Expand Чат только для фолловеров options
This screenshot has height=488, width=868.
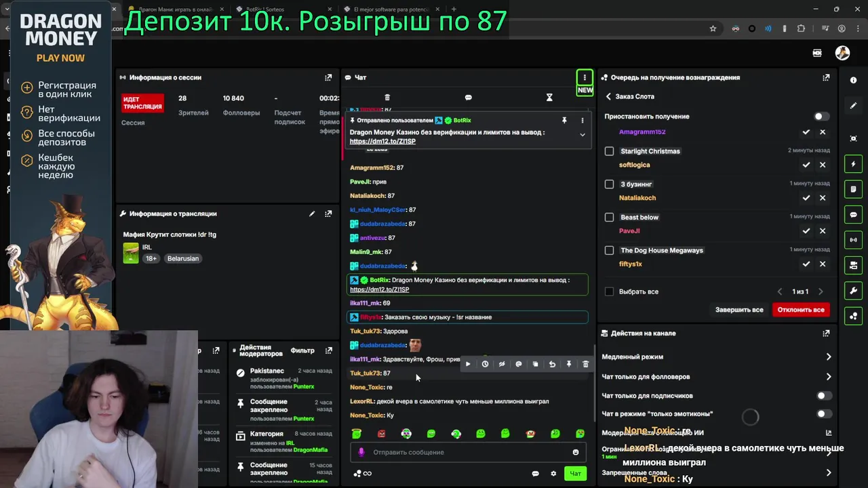tap(828, 377)
